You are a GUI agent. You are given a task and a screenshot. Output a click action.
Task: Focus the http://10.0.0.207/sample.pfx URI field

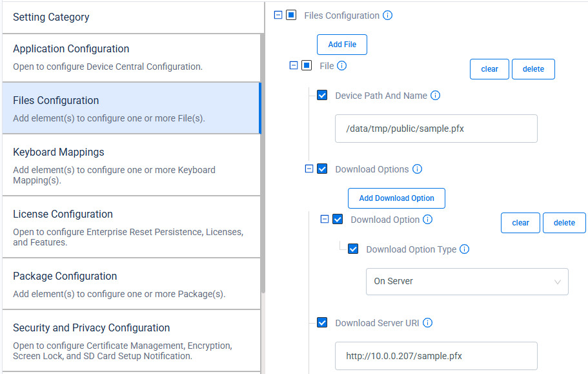pos(436,356)
